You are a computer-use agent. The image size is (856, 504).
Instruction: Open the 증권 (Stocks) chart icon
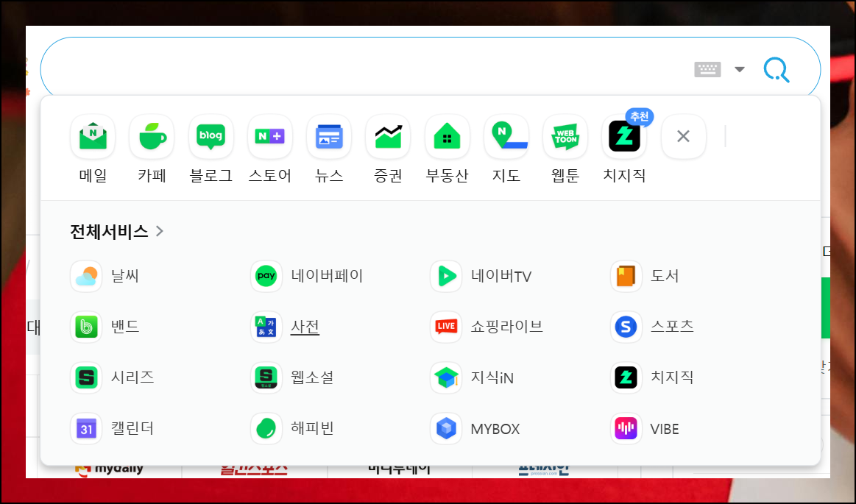coord(388,136)
